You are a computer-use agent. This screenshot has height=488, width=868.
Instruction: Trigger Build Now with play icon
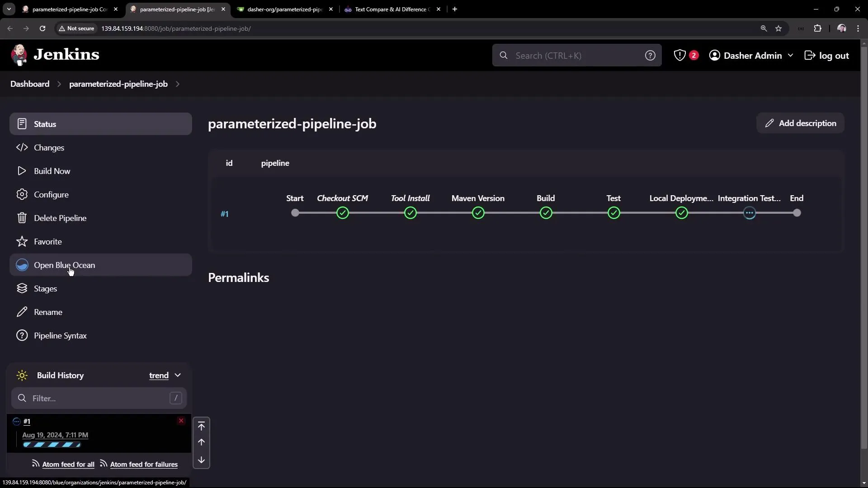point(22,171)
